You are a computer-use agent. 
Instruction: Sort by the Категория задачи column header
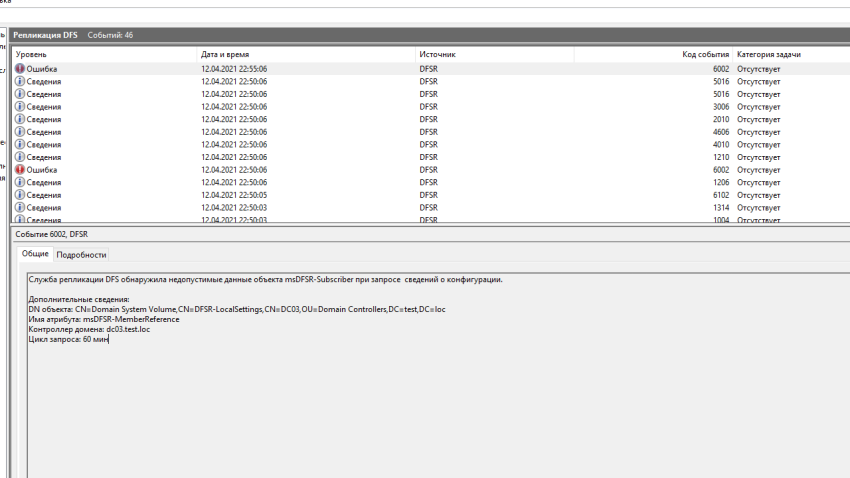click(x=791, y=54)
